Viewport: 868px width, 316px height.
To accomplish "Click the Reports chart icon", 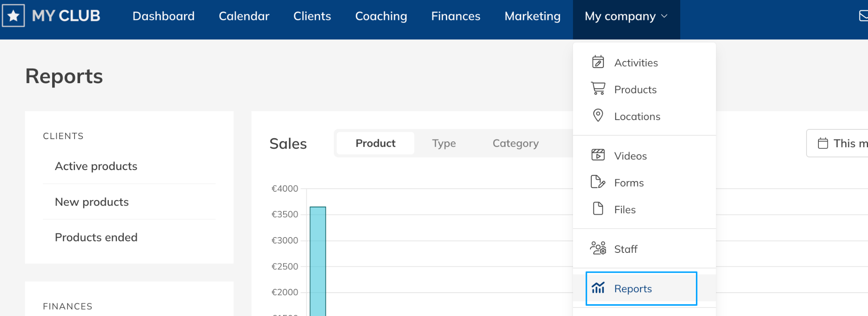I will (x=598, y=288).
